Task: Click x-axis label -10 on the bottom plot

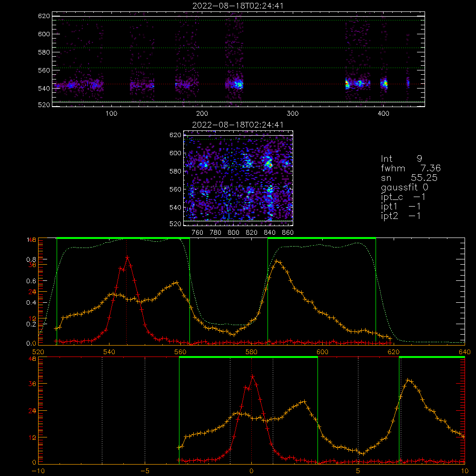Action: point(38,471)
